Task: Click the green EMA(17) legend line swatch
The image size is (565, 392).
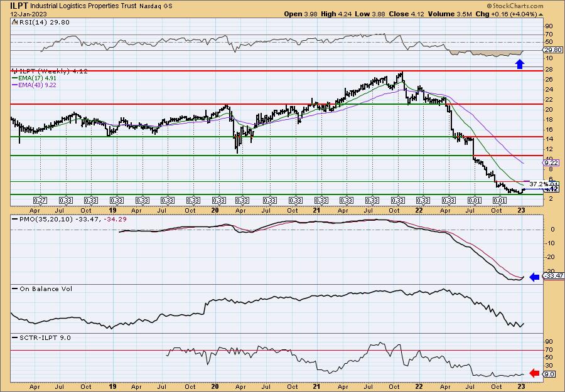Action: point(14,78)
